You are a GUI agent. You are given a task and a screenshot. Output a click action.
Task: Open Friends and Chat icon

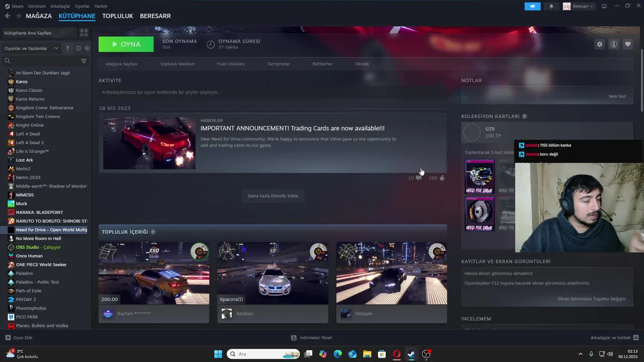635,338
